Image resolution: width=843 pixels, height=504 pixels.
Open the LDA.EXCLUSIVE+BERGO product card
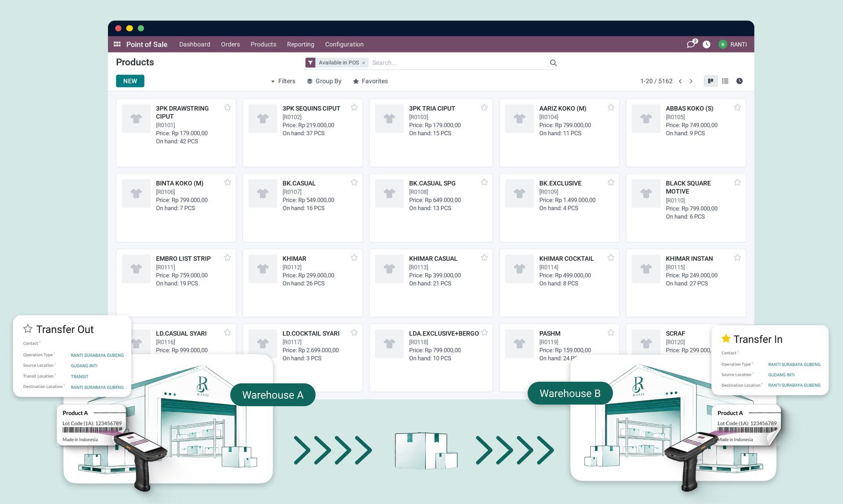click(x=431, y=358)
